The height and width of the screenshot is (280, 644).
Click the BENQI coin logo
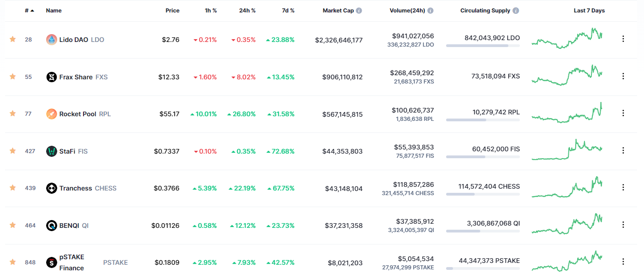click(52, 226)
